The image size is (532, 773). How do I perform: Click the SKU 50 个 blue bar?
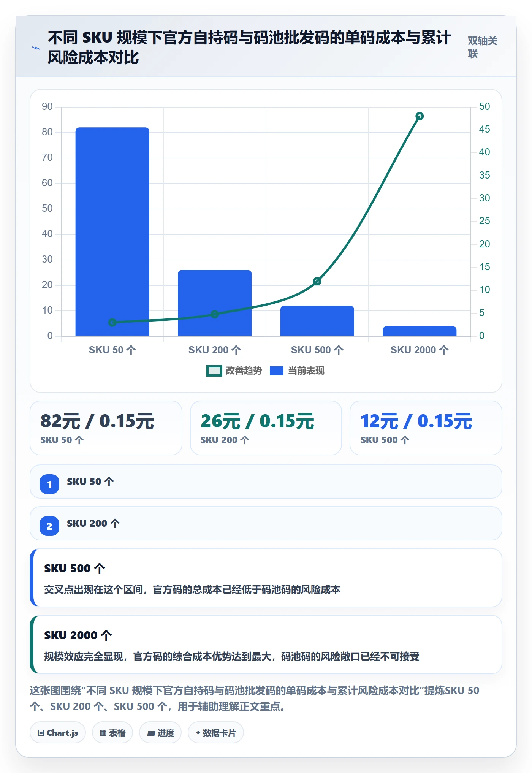(112, 231)
